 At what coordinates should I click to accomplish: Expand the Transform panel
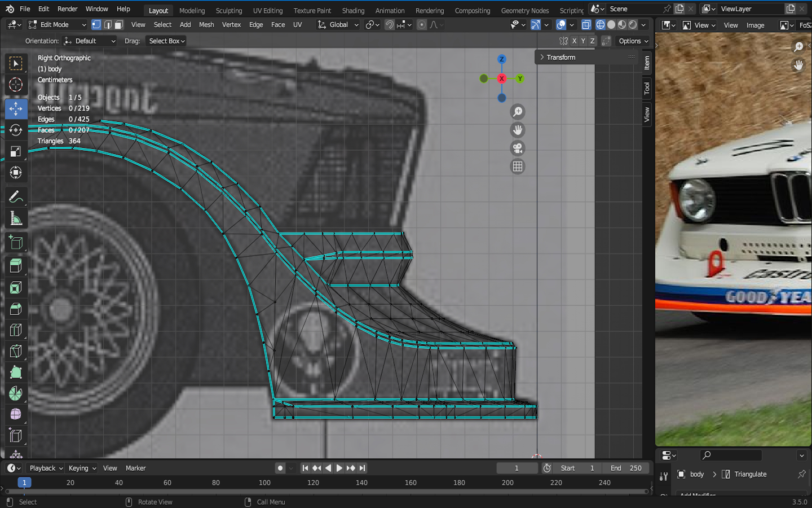(561, 57)
